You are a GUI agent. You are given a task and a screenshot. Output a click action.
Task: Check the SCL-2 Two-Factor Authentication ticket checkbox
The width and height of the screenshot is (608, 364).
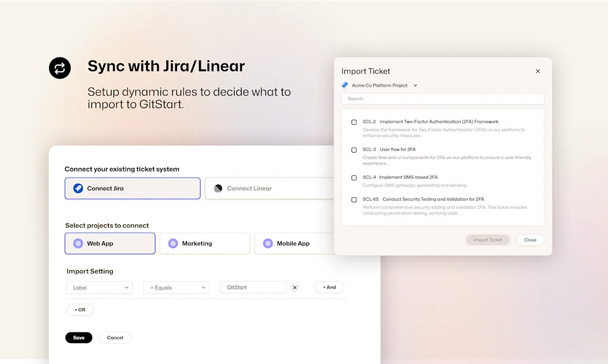tap(354, 121)
